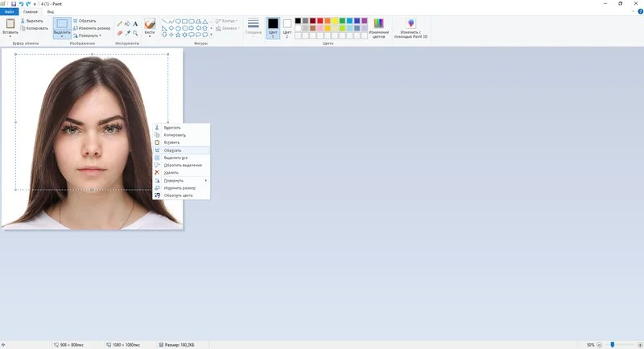The width and height of the screenshot is (644, 349).
Task: Expand the Выделить selection options arrow
Action: (62, 36)
